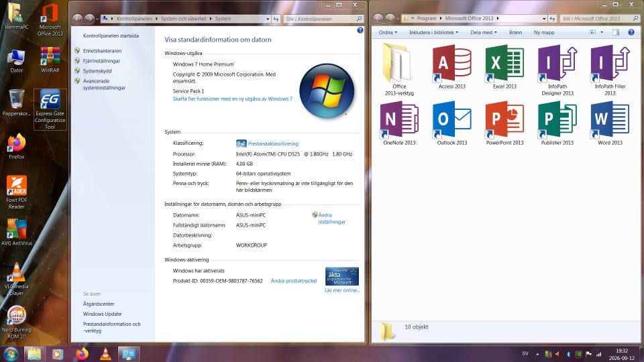Open Express Gate Configuration Tool desktop icon
The width and height of the screenshot is (644, 362).
50,109
